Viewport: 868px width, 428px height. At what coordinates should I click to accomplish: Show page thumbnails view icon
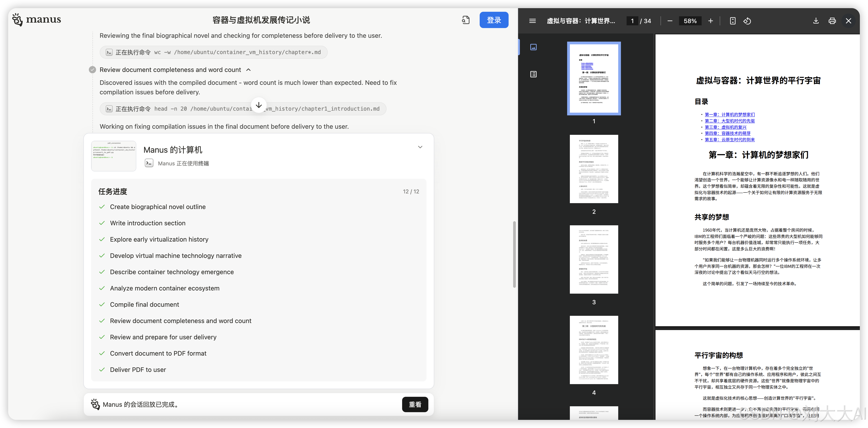point(533,47)
